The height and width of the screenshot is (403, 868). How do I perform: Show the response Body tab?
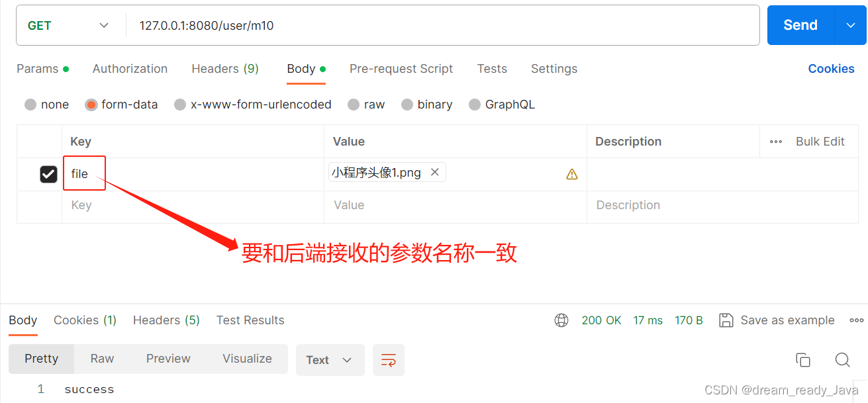pos(23,320)
